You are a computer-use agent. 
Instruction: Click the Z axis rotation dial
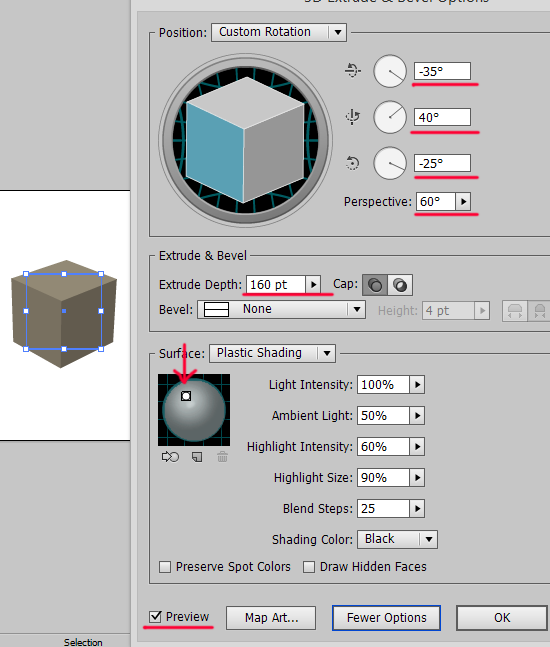pyautogui.click(x=390, y=163)
